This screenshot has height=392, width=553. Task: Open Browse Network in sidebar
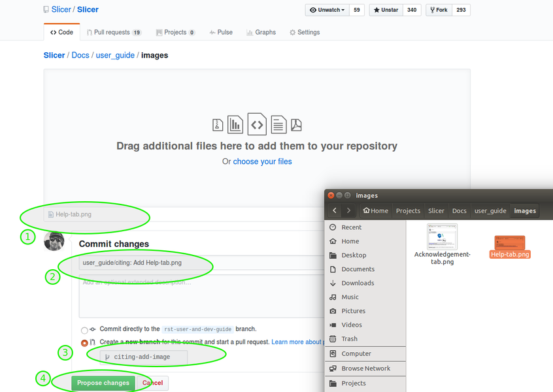(365, 368)
